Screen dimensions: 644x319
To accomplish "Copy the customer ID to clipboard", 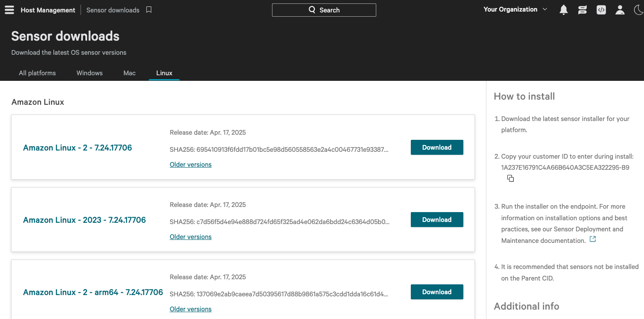I will 510,178.
